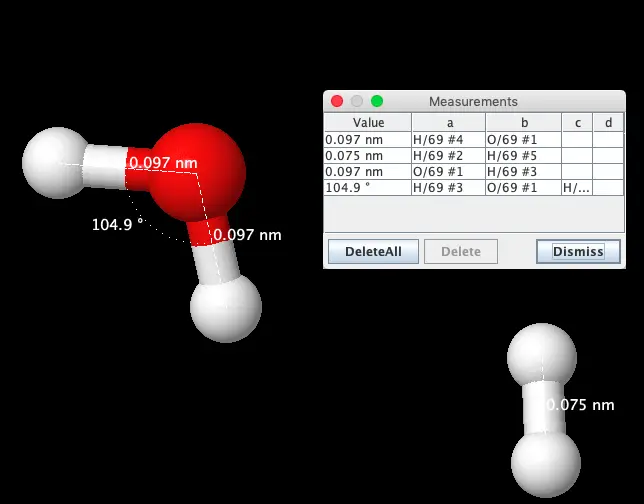
Task: Click the column header labeled b
Action: (523, 122)
